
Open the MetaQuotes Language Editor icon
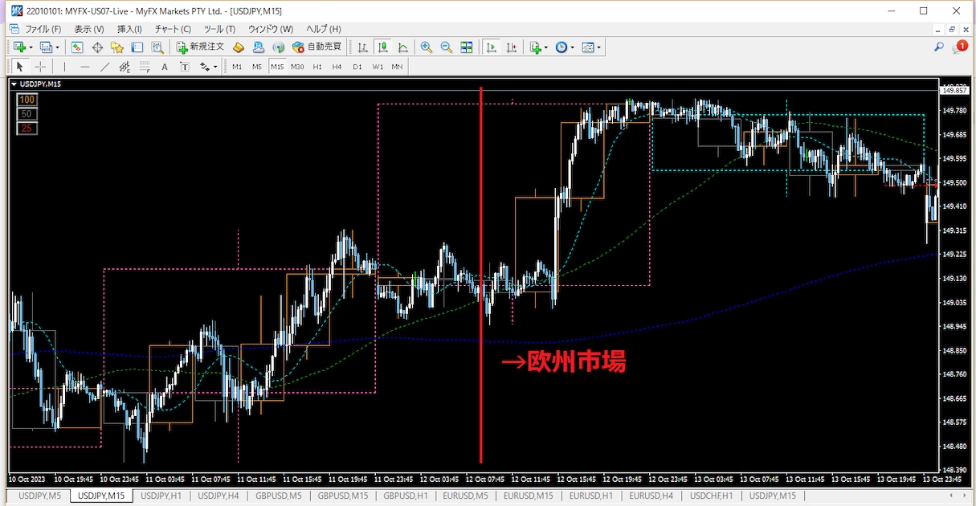point(239,47)
